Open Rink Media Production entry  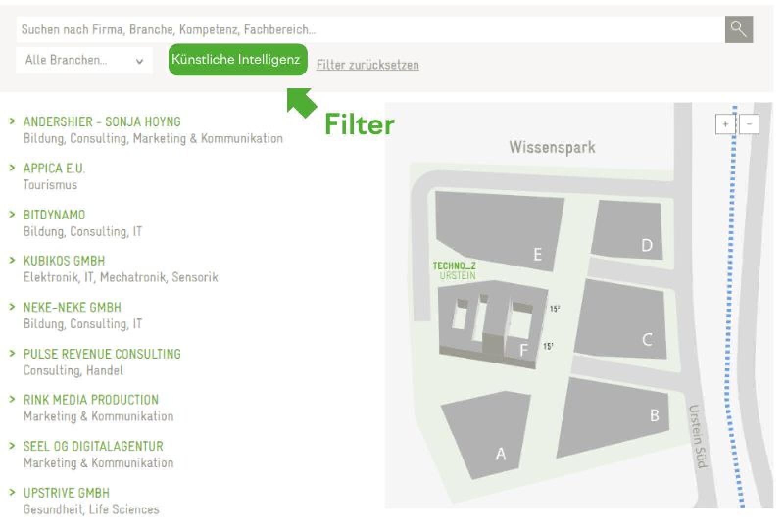(91, 400)
